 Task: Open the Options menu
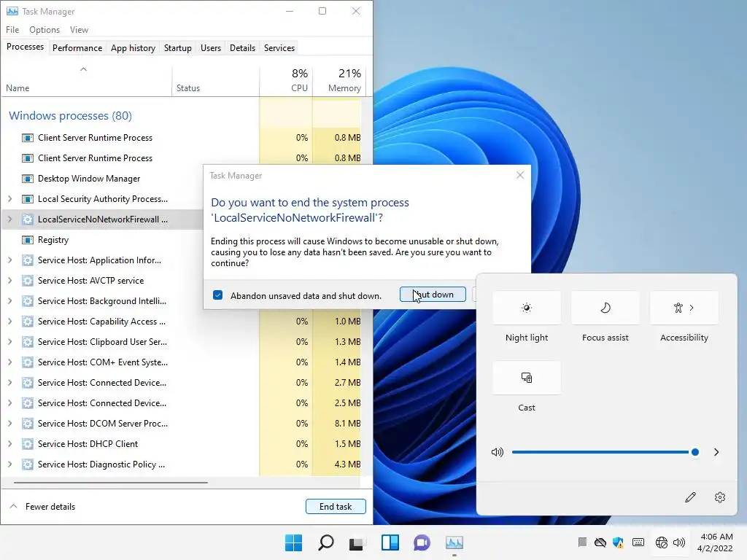pos(44,29)
